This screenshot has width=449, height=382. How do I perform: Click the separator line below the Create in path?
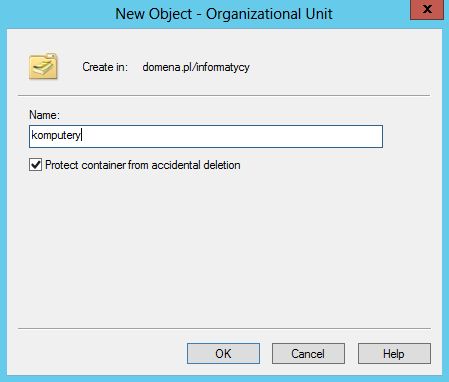[224, 96]
